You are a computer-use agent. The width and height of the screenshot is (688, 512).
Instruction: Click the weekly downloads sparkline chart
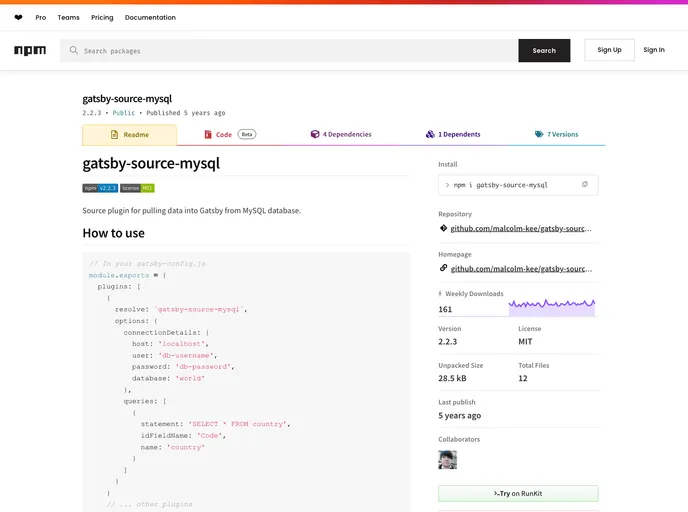552,307
